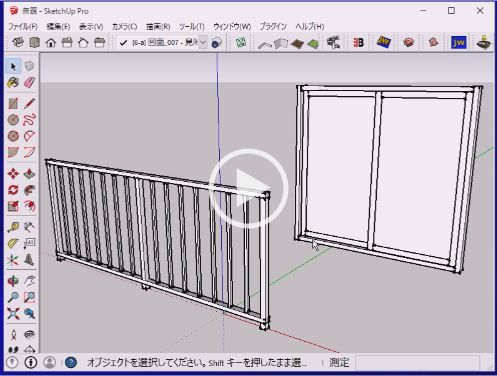Choose the Tape Measure tool
Screen dimensions: 497x376
pyautogui.click(x=13, y=227)
